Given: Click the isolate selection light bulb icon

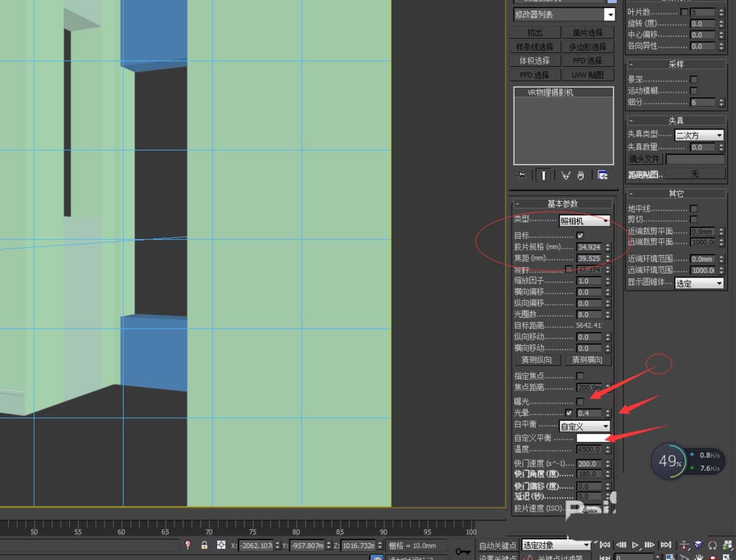Looking at the screenshot, I should tap(188, 545).
